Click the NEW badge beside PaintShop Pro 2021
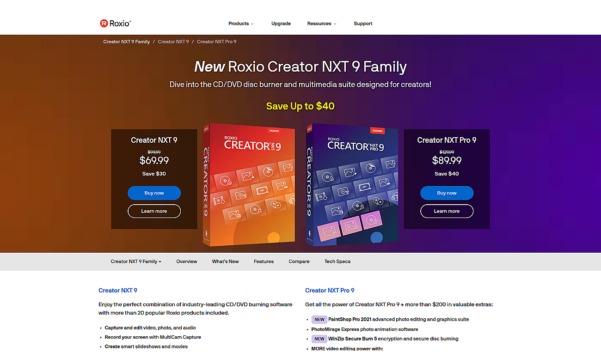The image size is (601, 364). (x=319, y=319)
